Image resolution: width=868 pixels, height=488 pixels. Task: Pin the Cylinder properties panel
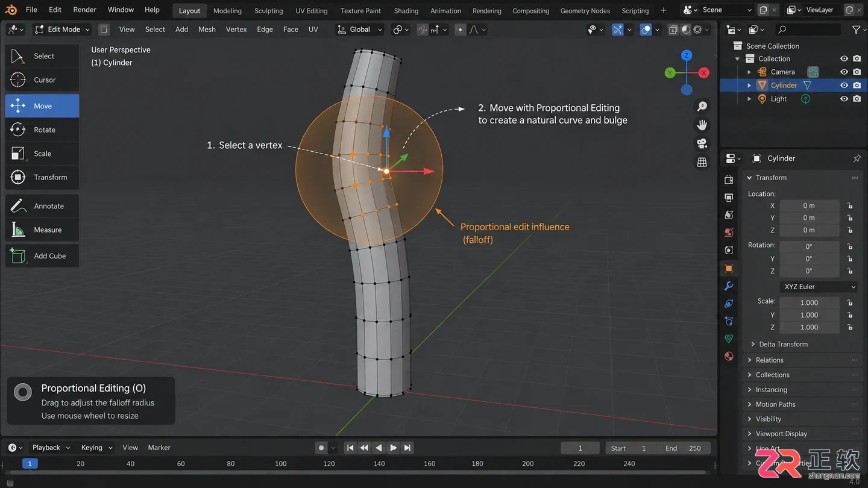(x=857, y=158)
